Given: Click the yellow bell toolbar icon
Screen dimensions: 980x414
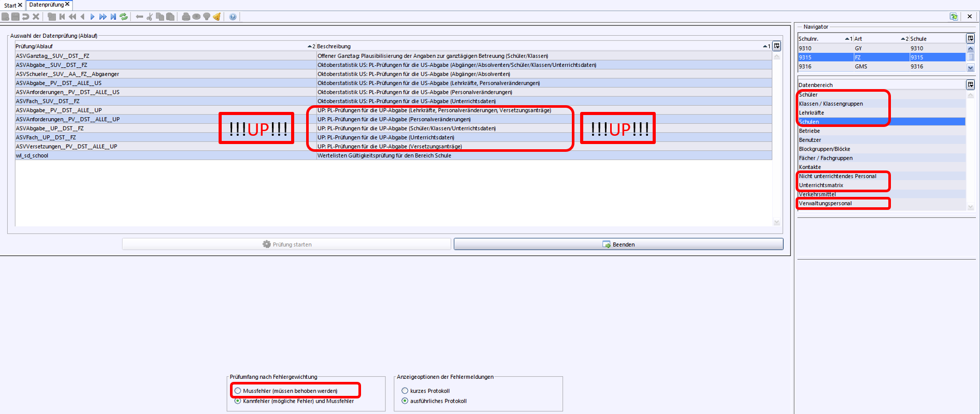Looking at the screenshot, I should coord(217,17).
